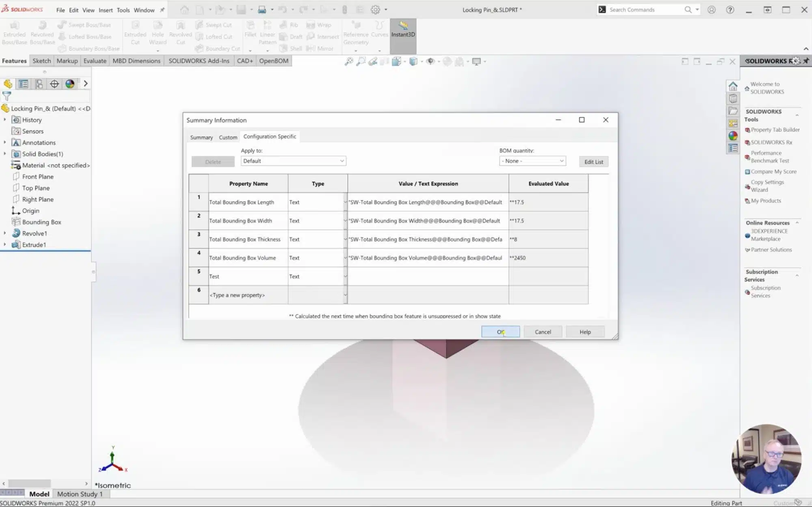Expand the Solid Bodies(1) node
Viewport: 812px width, 507px height.
click(x=5, y=154)
